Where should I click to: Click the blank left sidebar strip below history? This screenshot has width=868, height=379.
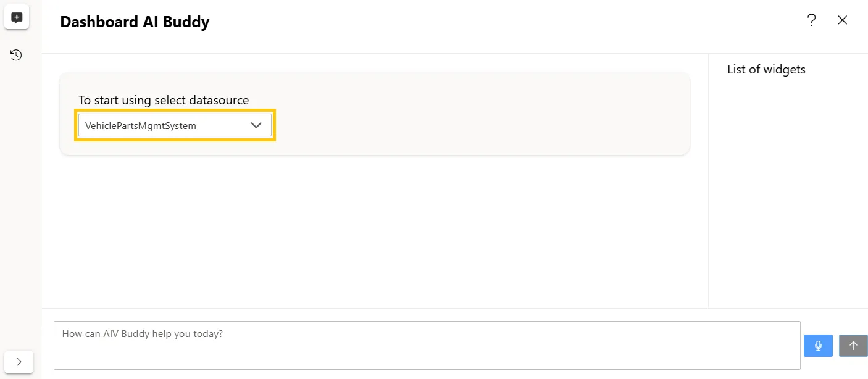coord(20,204)
